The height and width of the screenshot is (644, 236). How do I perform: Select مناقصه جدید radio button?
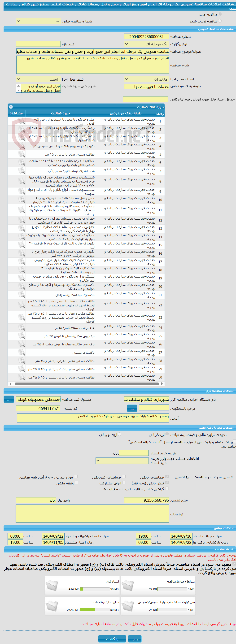(x=220, y=14)
